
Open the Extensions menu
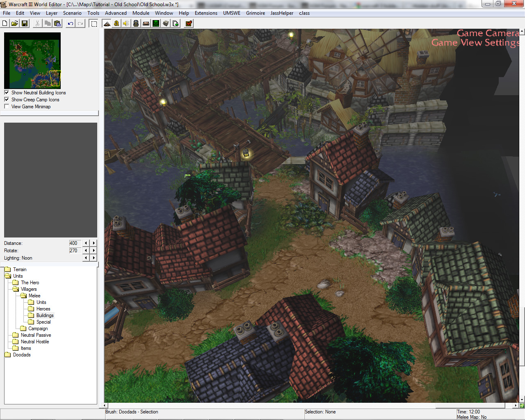point(206,13)
